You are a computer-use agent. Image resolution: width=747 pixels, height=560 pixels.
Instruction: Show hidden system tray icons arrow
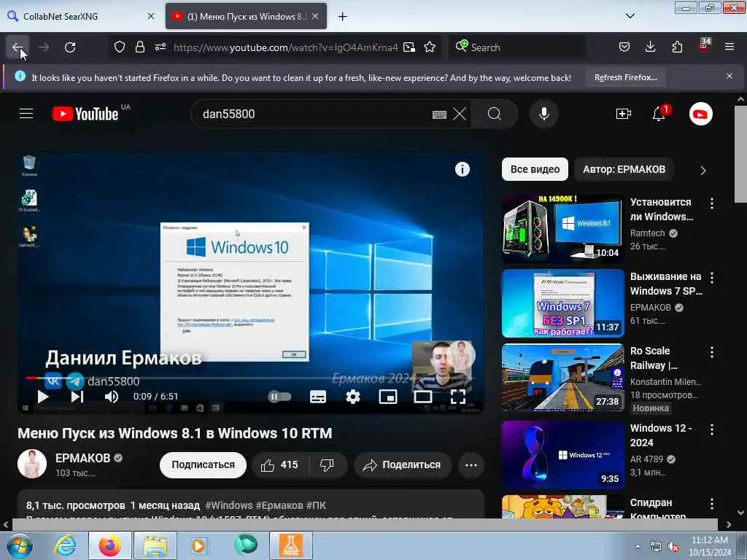pyautogui.click(x=638, y=546)
